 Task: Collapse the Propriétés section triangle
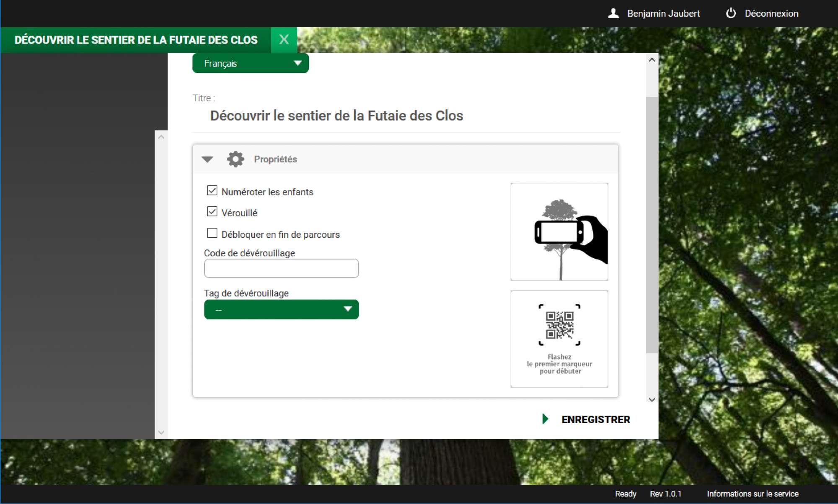[207, 159]
